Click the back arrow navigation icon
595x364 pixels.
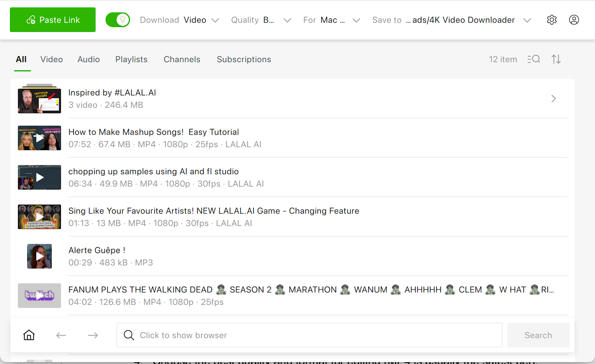(61, 335)
